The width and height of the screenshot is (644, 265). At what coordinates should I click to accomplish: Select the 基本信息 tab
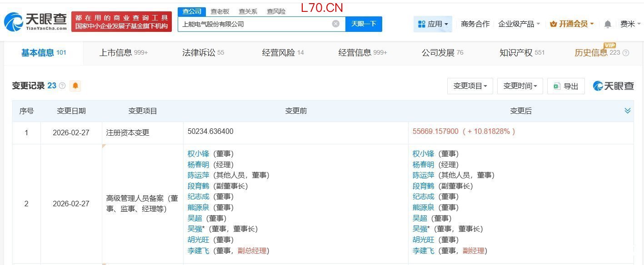[x=44, y=53]
